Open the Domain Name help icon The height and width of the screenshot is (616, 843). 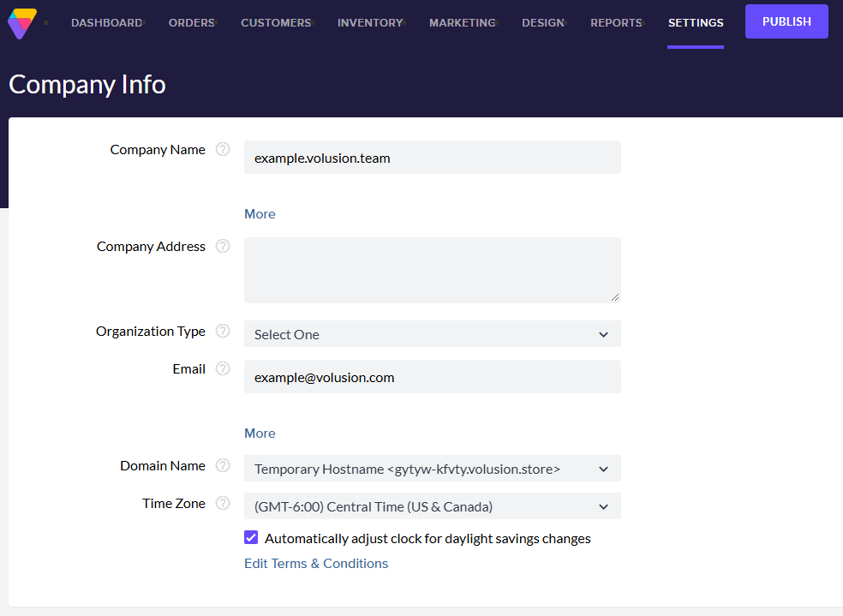click(x=223, y=465)
